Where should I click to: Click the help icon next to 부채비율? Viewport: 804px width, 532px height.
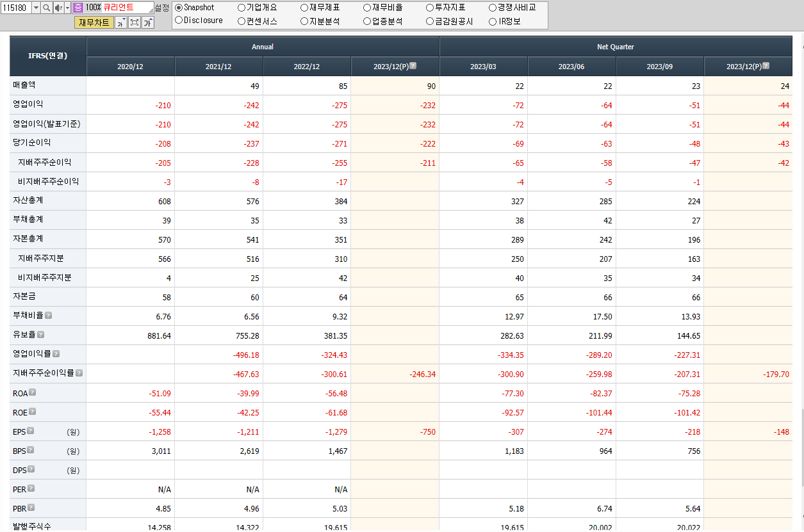point(48,315)
